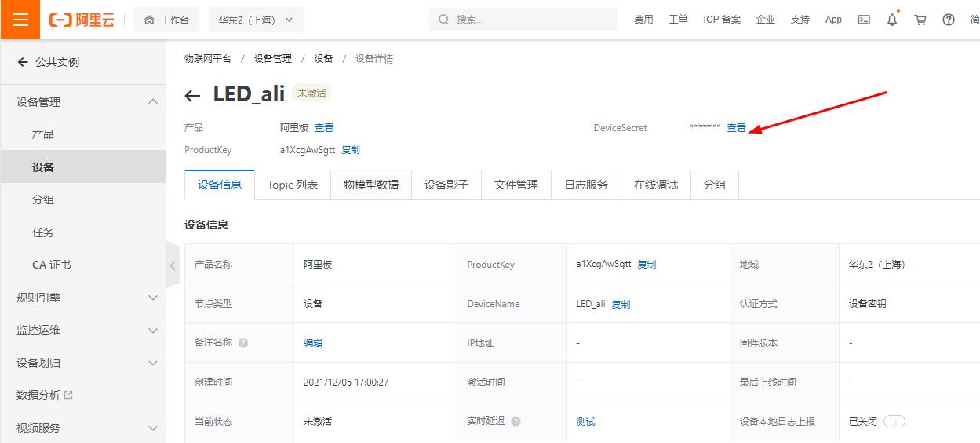Select the creation time 2021/12/05 17:00:27

point(346,383)
